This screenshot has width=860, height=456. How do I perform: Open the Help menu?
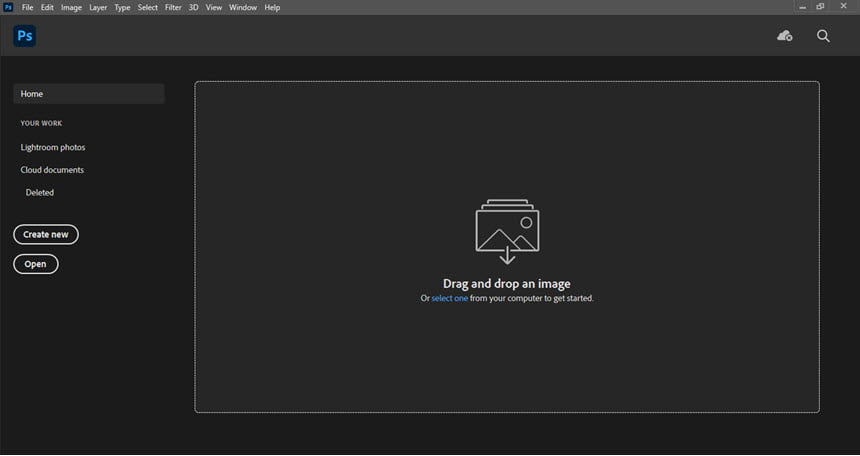(272, 8)
